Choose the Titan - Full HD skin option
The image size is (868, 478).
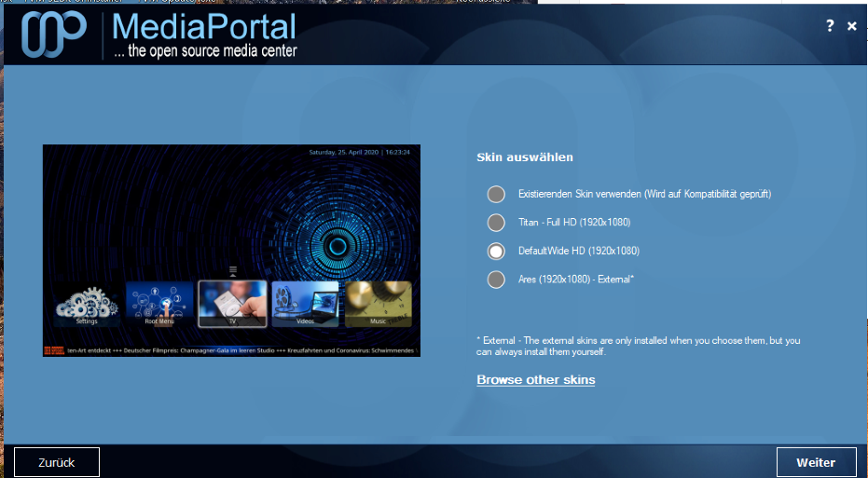[x=496, y=223]
